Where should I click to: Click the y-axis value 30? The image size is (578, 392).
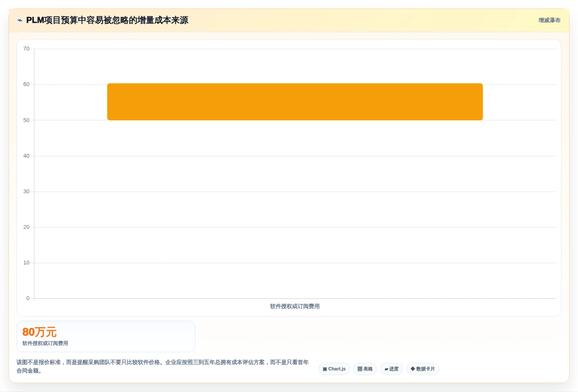click(x=26, y=192)
